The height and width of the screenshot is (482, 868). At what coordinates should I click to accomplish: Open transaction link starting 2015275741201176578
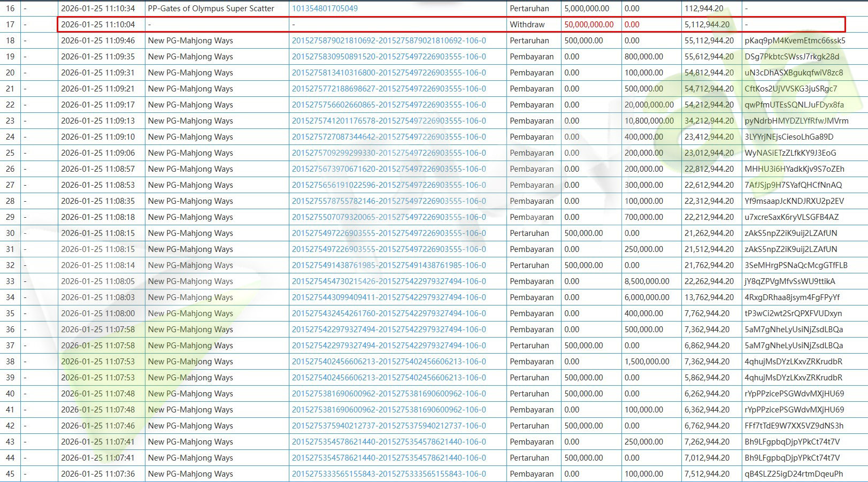coord(389,121)
